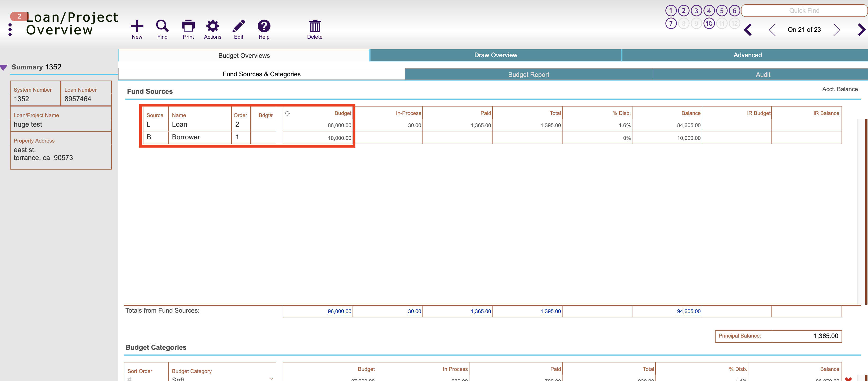Click the refresh icon in Budget header
Screen dimensions: 868x381
tap(287, 113)
